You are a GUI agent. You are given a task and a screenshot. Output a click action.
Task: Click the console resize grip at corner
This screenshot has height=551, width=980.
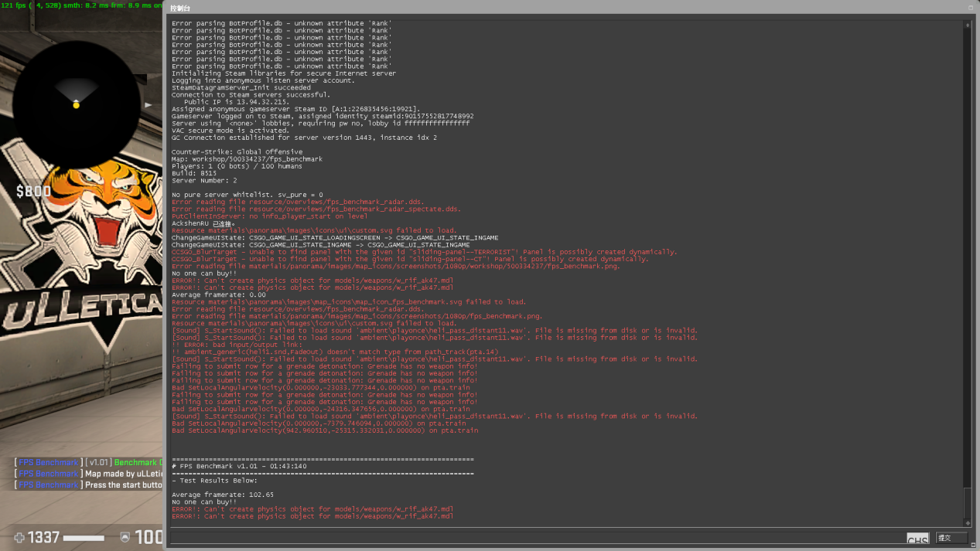tap(973, 545)
